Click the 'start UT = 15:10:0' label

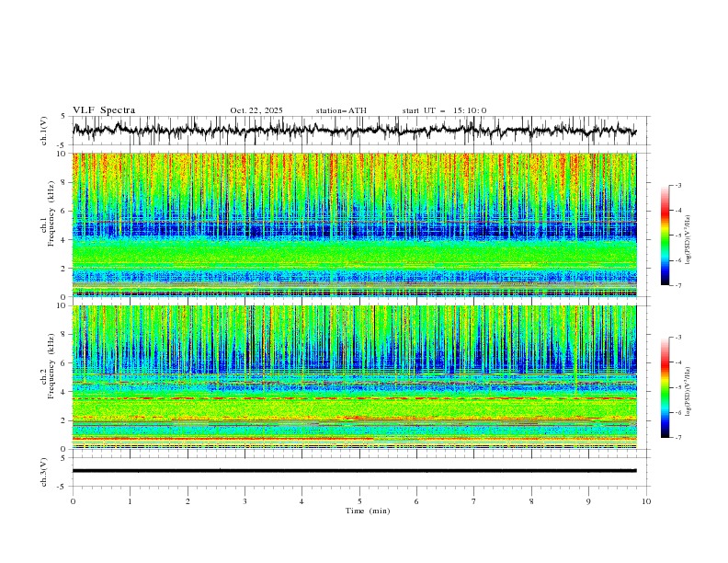click(444, 110)
